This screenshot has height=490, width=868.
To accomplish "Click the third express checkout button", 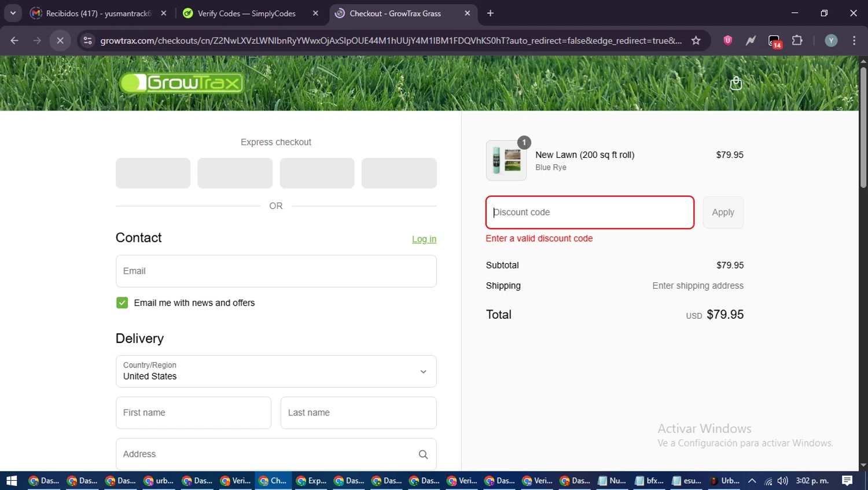I will 317,173.
